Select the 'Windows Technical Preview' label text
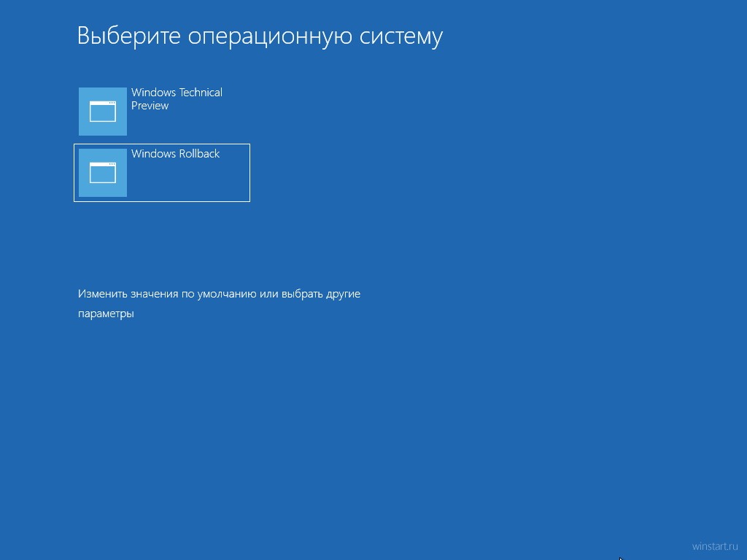Viewport: 747px width, 560px height. [177, 99]
